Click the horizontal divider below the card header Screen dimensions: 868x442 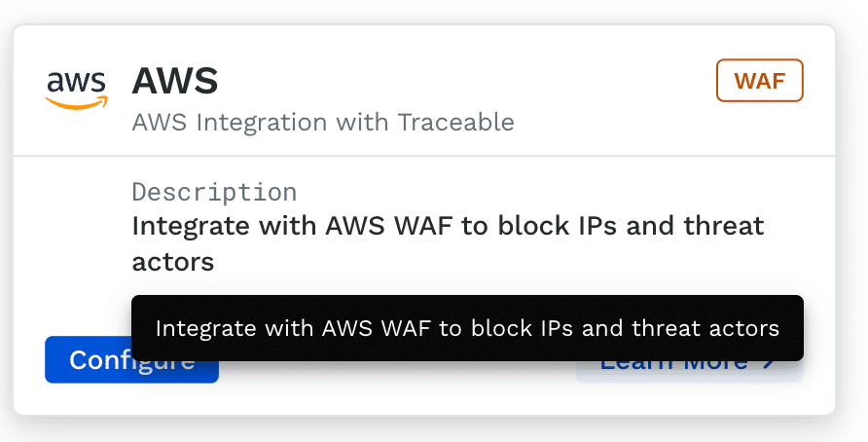[424, 156]
